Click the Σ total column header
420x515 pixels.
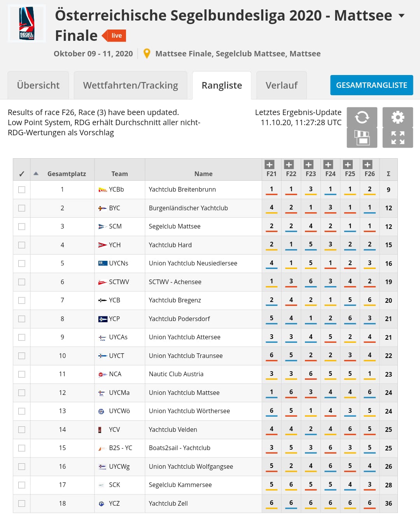click(x=388, y=174)
